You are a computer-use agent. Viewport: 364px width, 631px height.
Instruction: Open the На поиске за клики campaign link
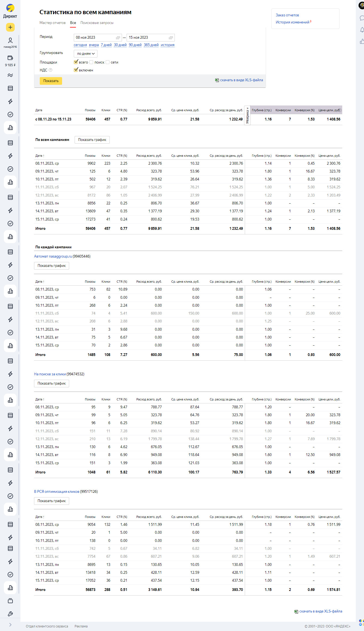[x=50, y=374]
